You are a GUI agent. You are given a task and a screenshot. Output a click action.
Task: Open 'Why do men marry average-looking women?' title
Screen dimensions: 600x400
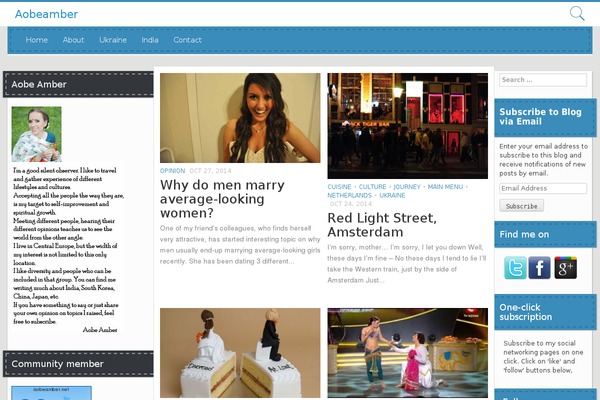coord(222,199)
